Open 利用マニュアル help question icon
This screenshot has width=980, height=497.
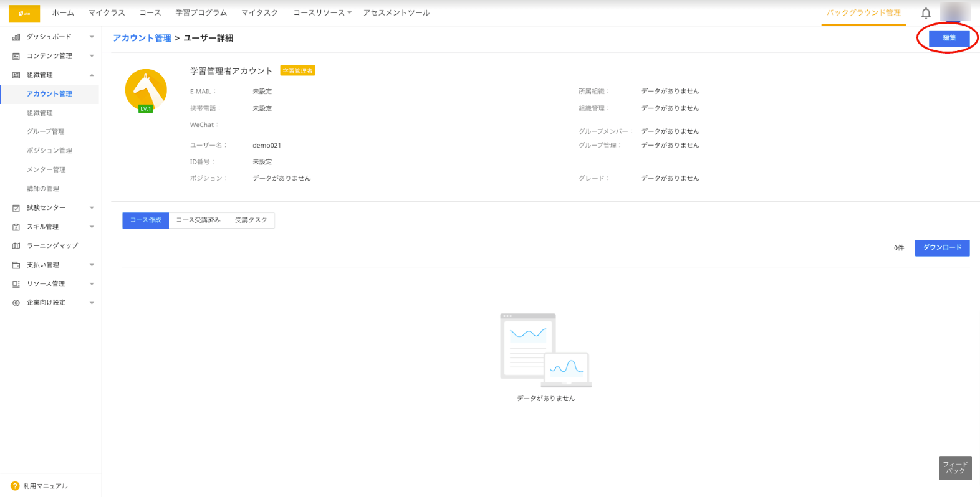coord(15,486)
